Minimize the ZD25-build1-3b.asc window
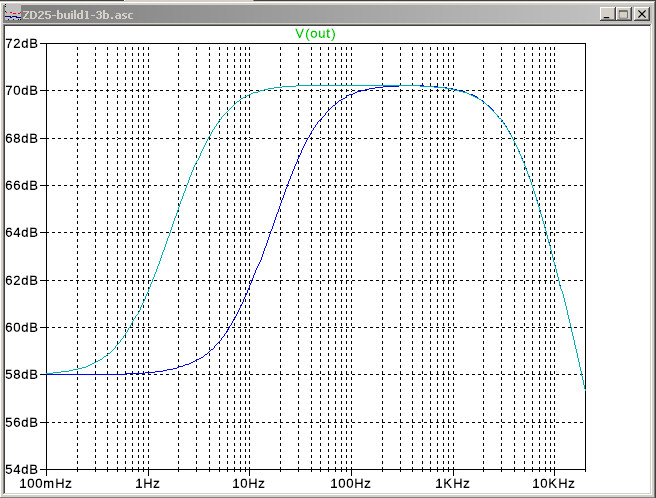This screenshot has height=498, width=656. pyautogui.click(x=607, y=15)
